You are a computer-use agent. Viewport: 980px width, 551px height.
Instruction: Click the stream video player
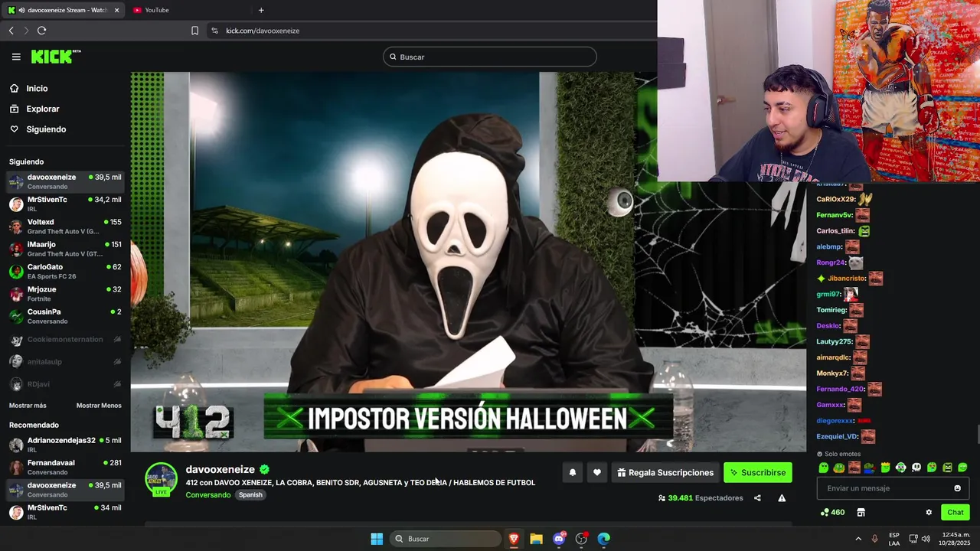tap(469, 262)
